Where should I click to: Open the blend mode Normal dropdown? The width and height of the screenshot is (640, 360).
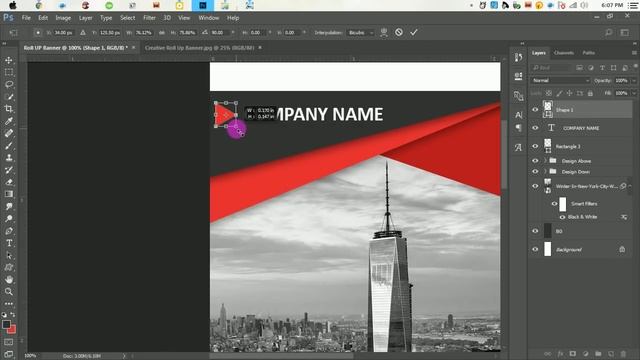(560, 80)
